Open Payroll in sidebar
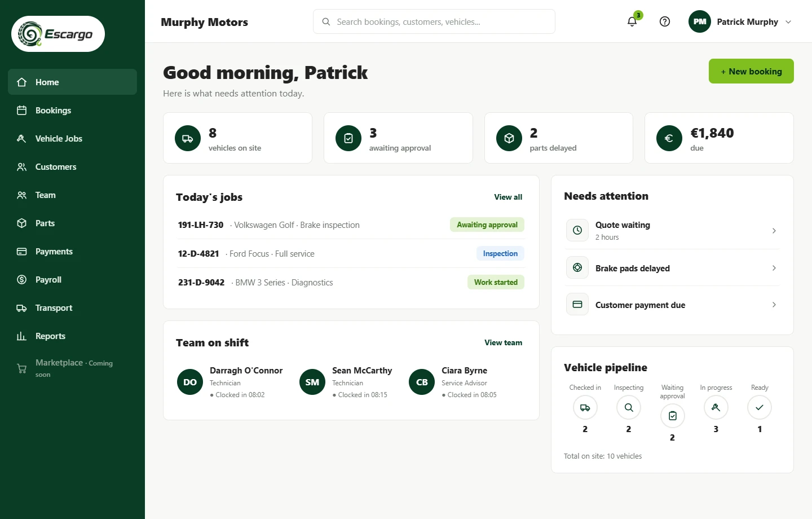812x519 pixels. [x=72, y=279]
